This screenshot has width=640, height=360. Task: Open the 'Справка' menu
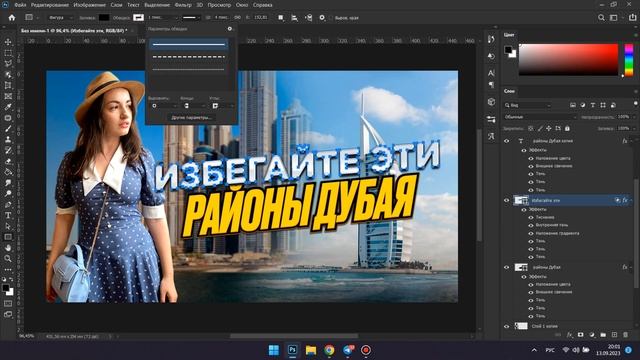tap(262, 5)
